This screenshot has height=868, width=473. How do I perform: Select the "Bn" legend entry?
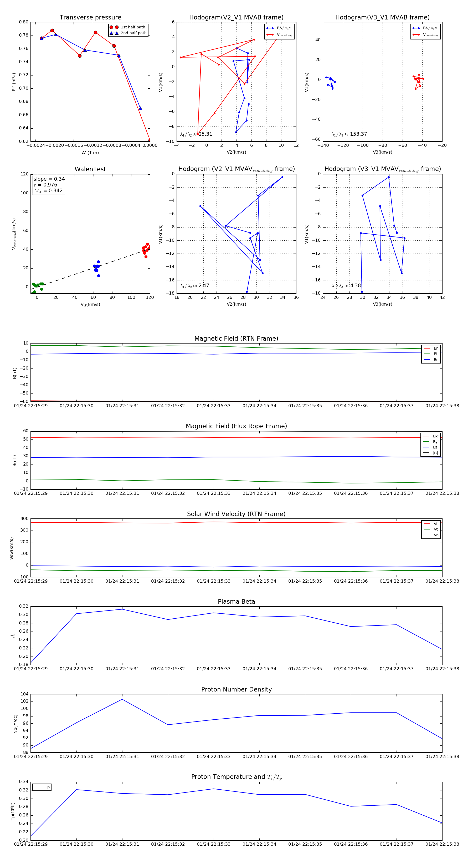(431, 360)
